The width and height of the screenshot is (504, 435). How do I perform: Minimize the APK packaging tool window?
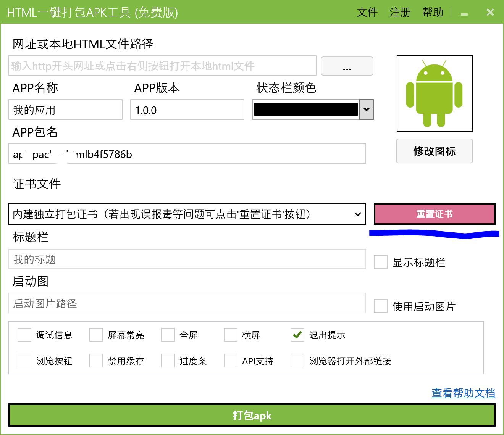(x=464, y=13)
